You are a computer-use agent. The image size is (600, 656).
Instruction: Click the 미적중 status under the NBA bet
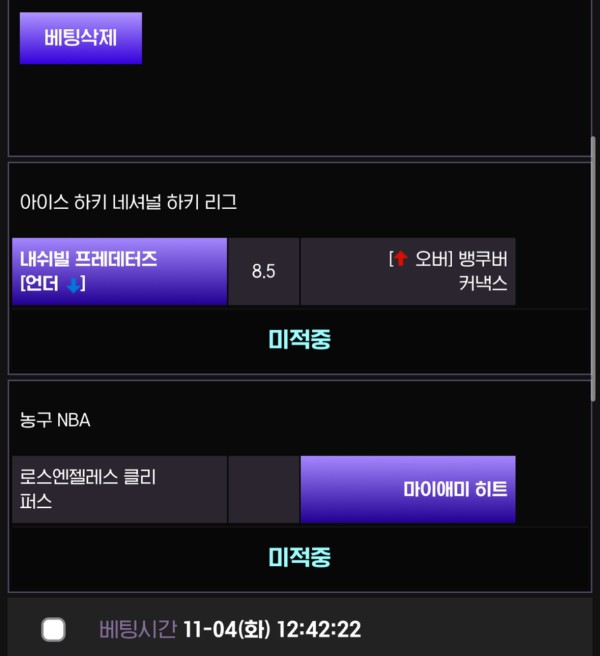[299, 557]
